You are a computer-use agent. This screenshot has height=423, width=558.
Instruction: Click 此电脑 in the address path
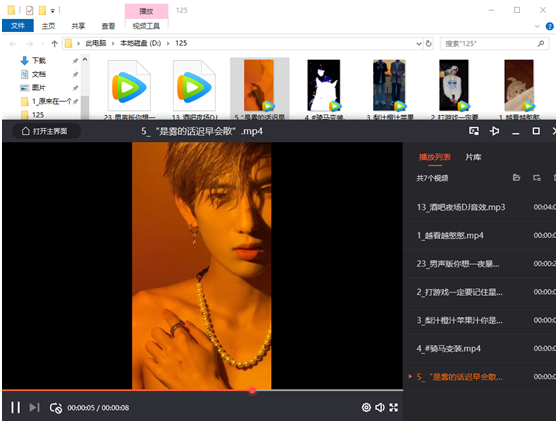(96, 43)
